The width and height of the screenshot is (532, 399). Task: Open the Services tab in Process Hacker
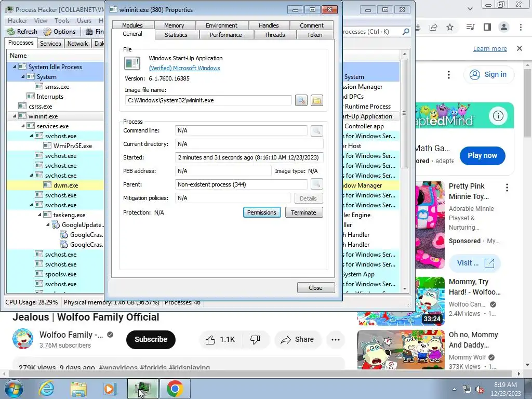(50, 44)
